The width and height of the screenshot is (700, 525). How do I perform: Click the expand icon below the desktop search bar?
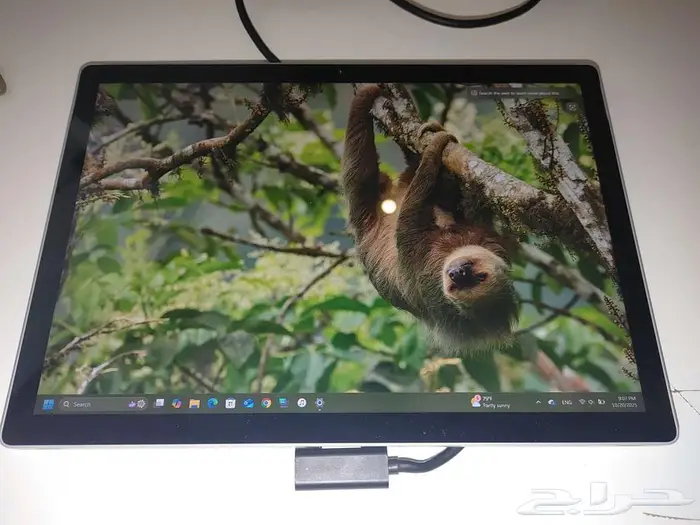(x=571, y=107)
